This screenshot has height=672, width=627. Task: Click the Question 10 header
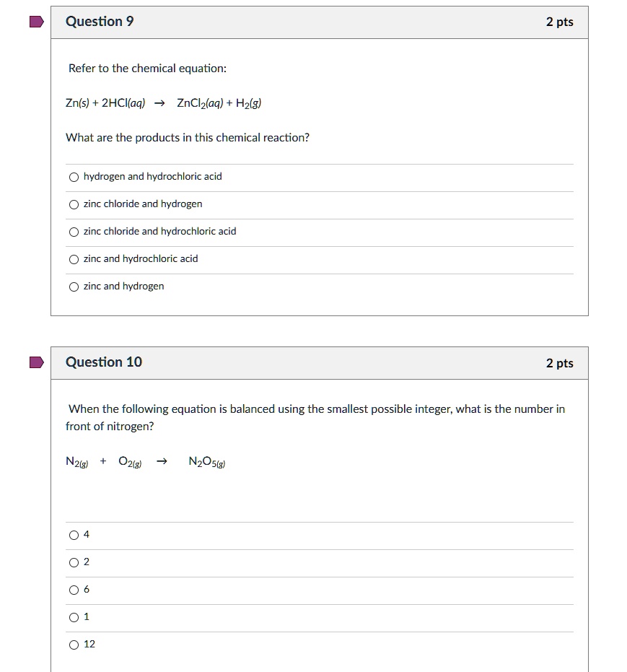(103, 362)
